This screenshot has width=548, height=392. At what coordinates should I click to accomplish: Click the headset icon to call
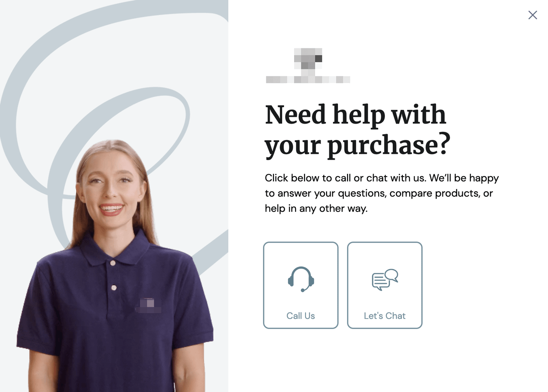pos(301,279)
